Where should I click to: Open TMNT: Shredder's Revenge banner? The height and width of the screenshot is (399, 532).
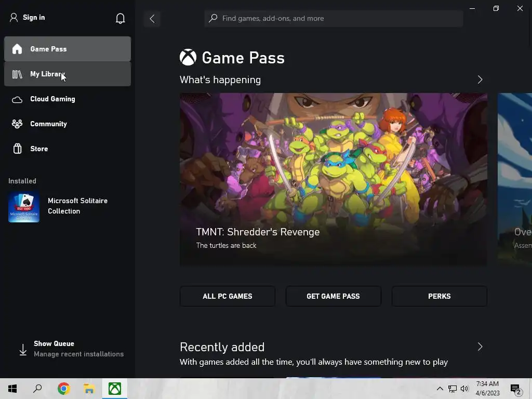(x=333, y=179)
